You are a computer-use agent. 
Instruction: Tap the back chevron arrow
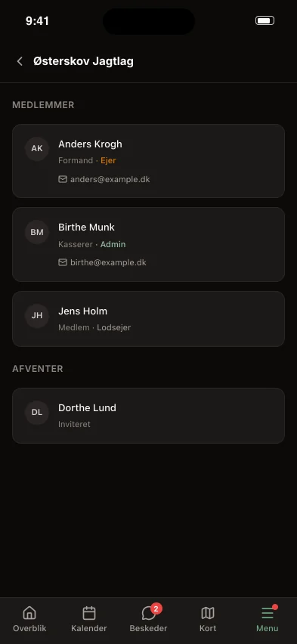[x=20, y=61]
